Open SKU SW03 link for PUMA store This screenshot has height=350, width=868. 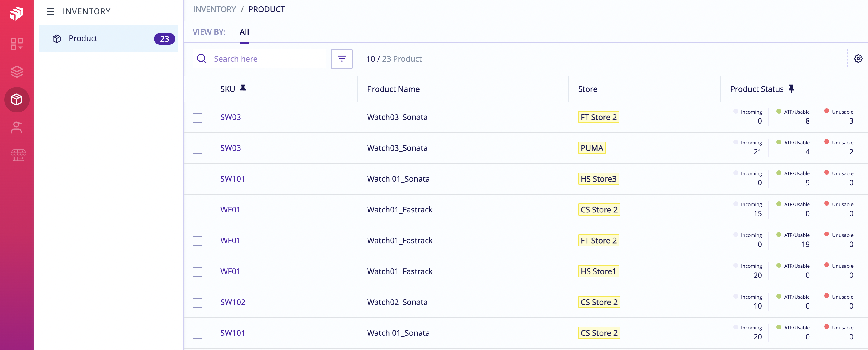click(x=230, y=148)
